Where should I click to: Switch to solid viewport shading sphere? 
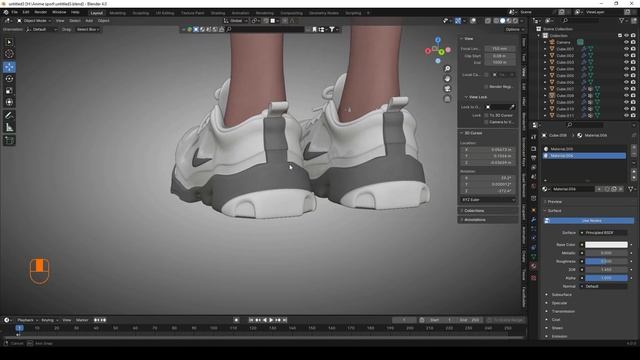pos(502,21)
